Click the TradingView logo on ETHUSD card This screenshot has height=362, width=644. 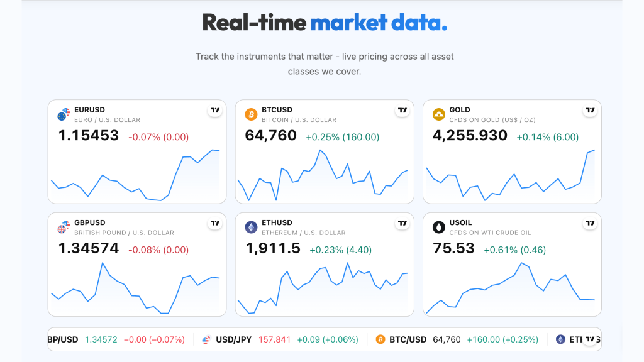402,223
